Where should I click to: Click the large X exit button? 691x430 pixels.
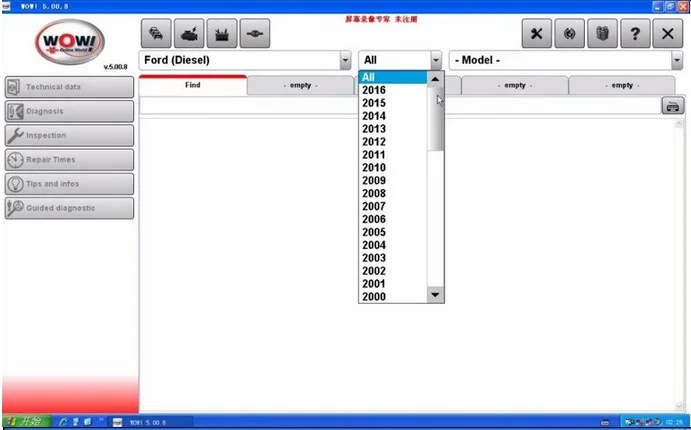coord(668,33)
